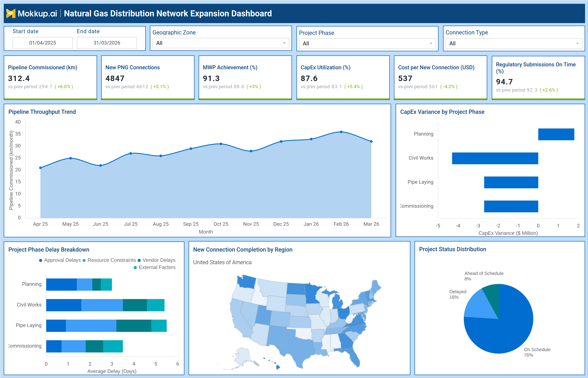The height and width of the screenshot is (378, 588).
Task: Click the Start date field 01/04/2025
Action: coord(42,43)
